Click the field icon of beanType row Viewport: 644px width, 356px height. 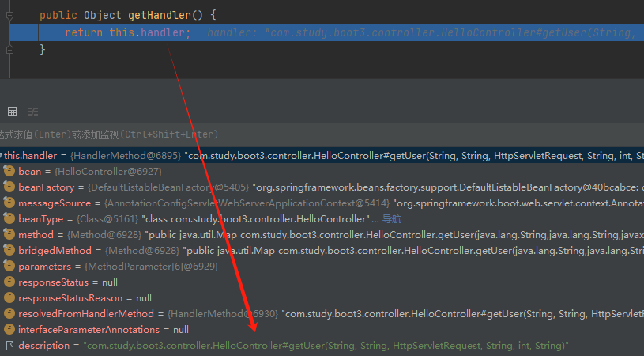[x=9, y=218]
